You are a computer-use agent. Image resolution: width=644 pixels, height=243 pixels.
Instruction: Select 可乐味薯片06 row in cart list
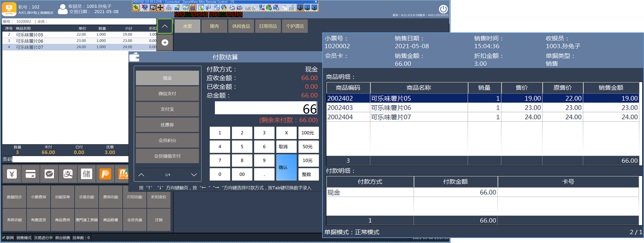coord(79,41)
